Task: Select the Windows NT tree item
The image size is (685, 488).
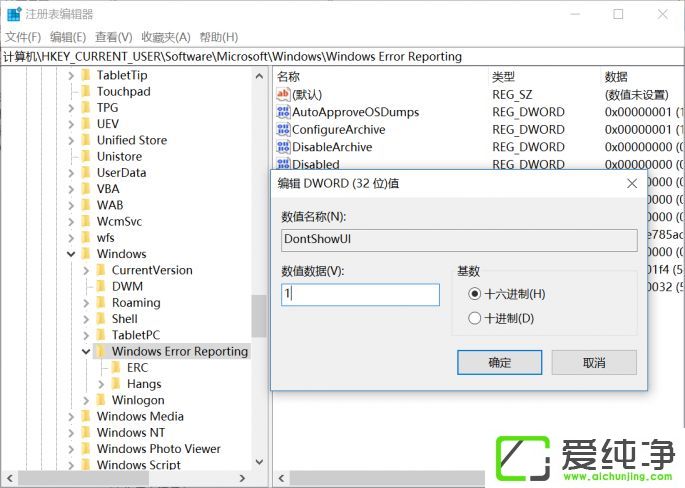Action: pyautogui.click(x=131, y=433)
